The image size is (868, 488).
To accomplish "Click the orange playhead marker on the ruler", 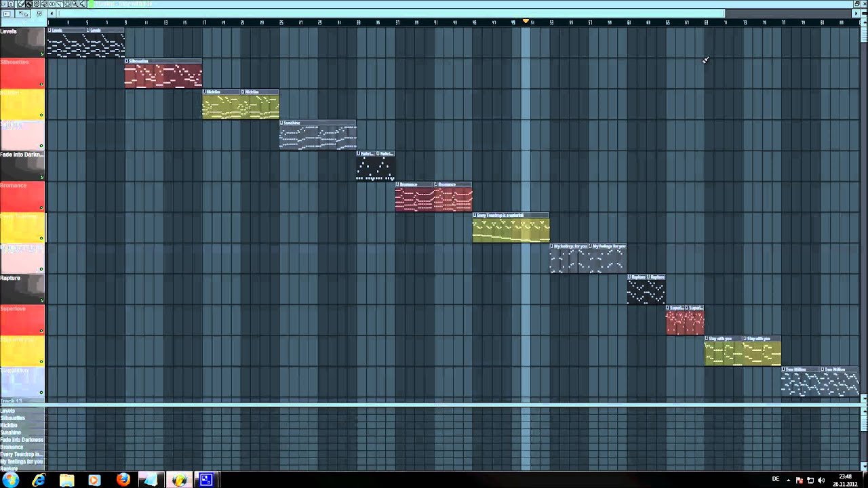I will [526, 22].
